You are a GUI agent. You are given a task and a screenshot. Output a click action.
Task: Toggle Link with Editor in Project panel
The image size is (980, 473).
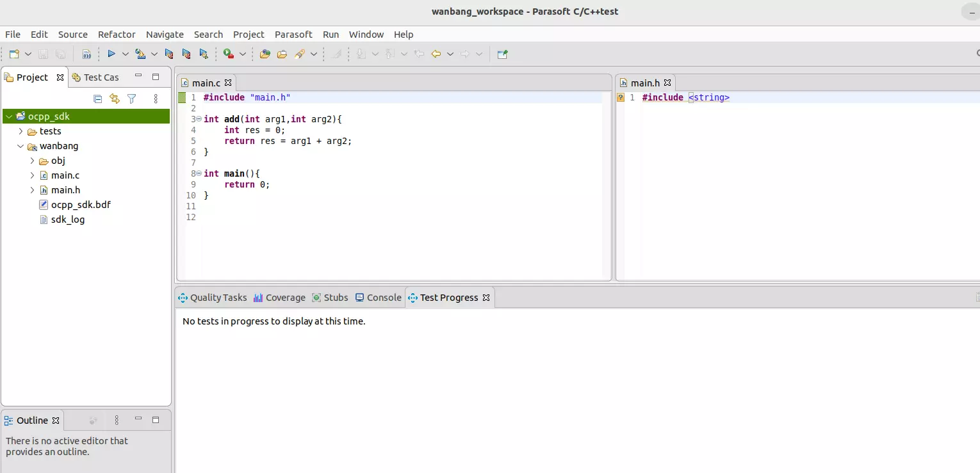pos(115,99)
